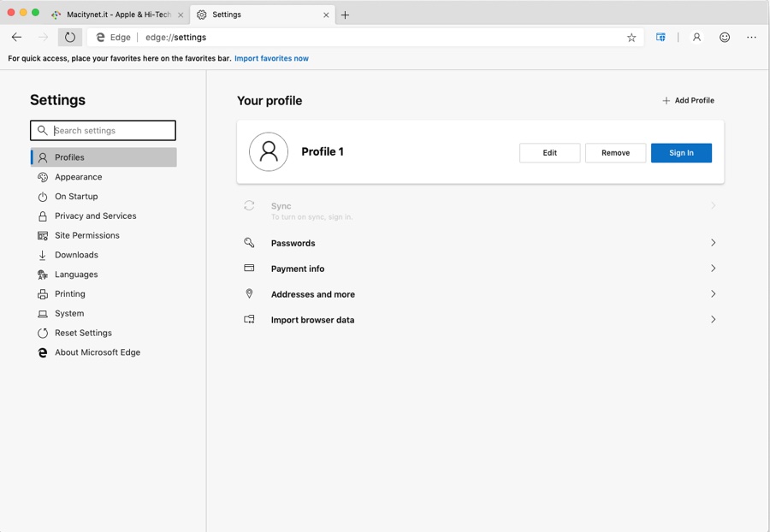The image size is (770, 532).
Task: Open the three-dot settings and more menu
Action: 751,38
